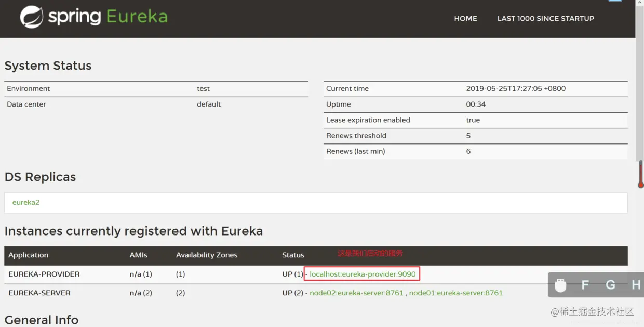
Task: Click the Status column header
Action: [x=293, y=255]
